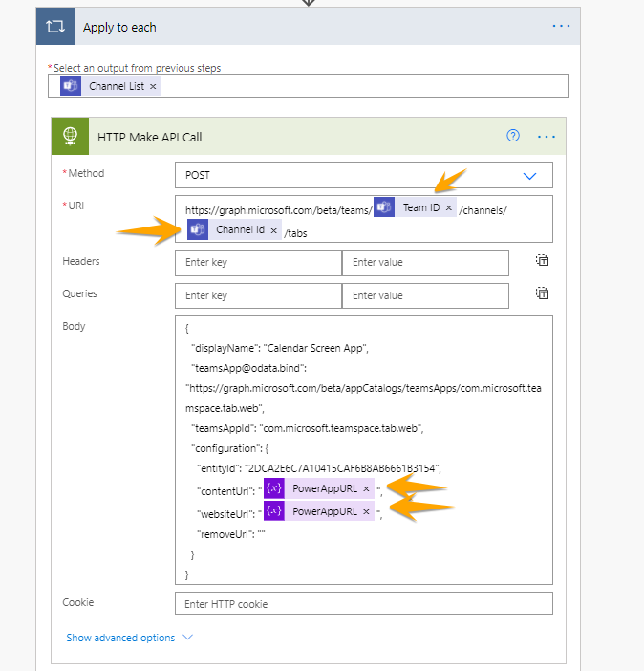The height and width of the screenshot is (671, 644).
Task: Click the "teamsAppId" line in Body
Action: coord(308,428)
